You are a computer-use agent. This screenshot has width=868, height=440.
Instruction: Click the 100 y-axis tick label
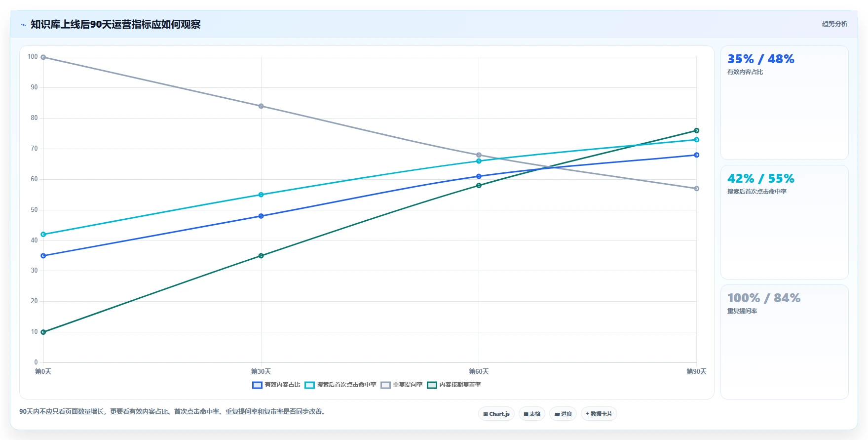point(33,57)
